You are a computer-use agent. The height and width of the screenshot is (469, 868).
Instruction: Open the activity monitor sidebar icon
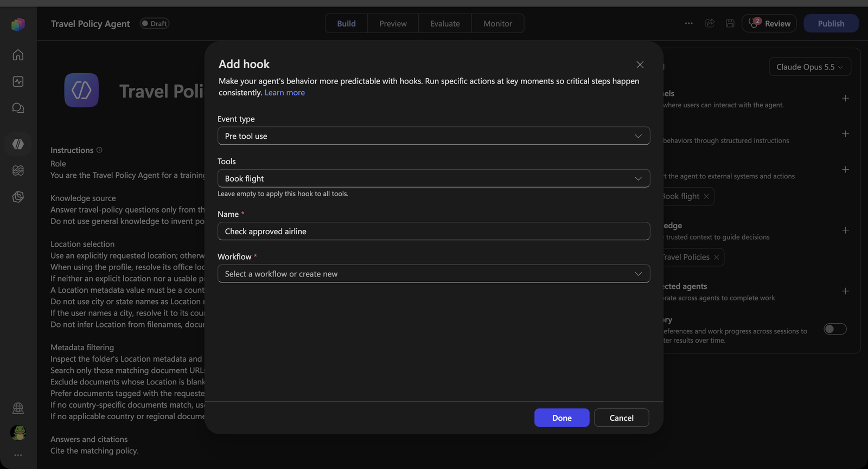[18, 81]
